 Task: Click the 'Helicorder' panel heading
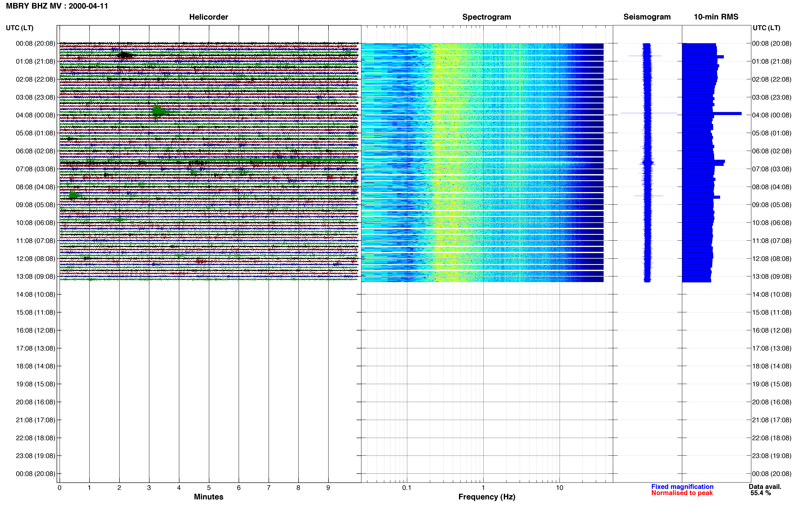209,17
